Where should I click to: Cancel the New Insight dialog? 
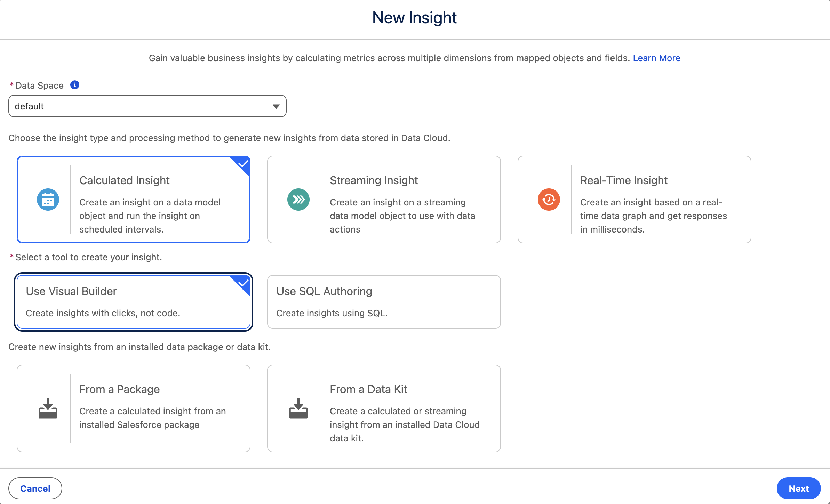(35, 488)
